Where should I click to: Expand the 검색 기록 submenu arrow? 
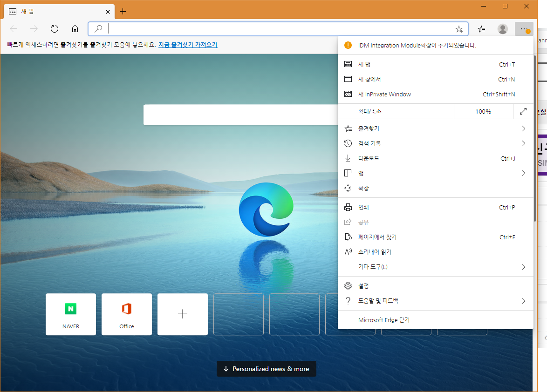click(524, 143)
